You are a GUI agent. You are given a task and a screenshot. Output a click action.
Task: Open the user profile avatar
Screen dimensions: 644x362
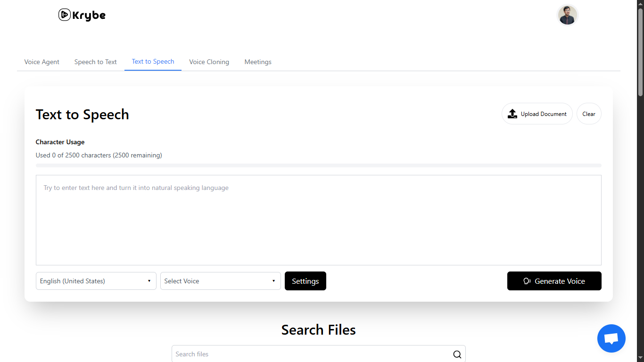[567, 15]
